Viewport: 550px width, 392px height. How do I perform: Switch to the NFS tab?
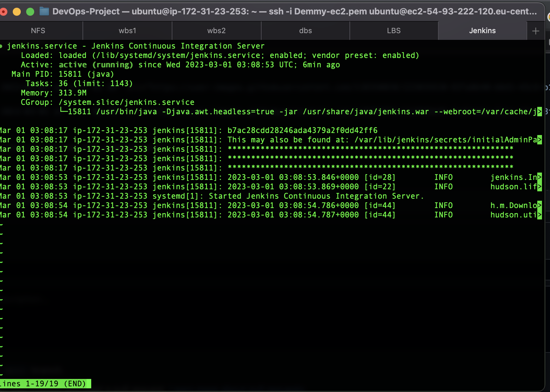click(x=38, y=30)
